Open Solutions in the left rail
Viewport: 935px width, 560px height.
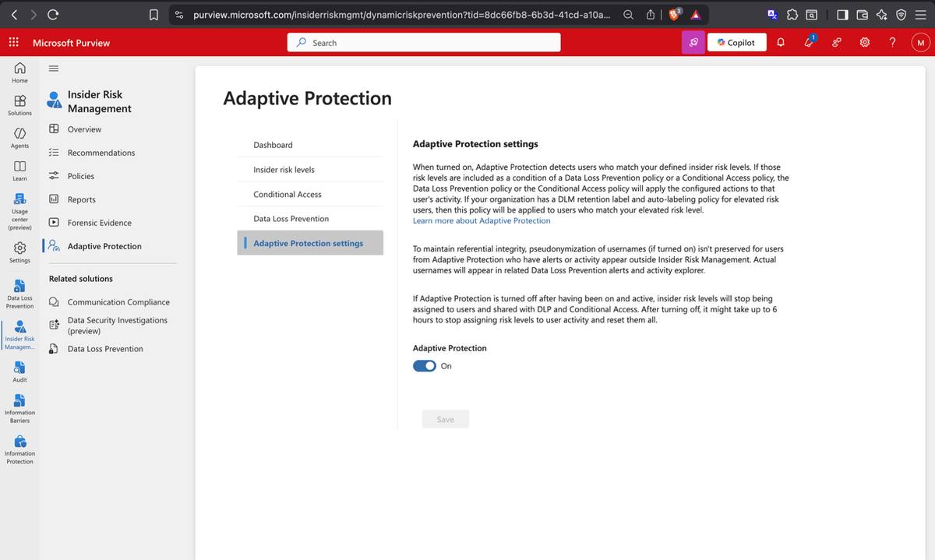click(x=19, y=105)
